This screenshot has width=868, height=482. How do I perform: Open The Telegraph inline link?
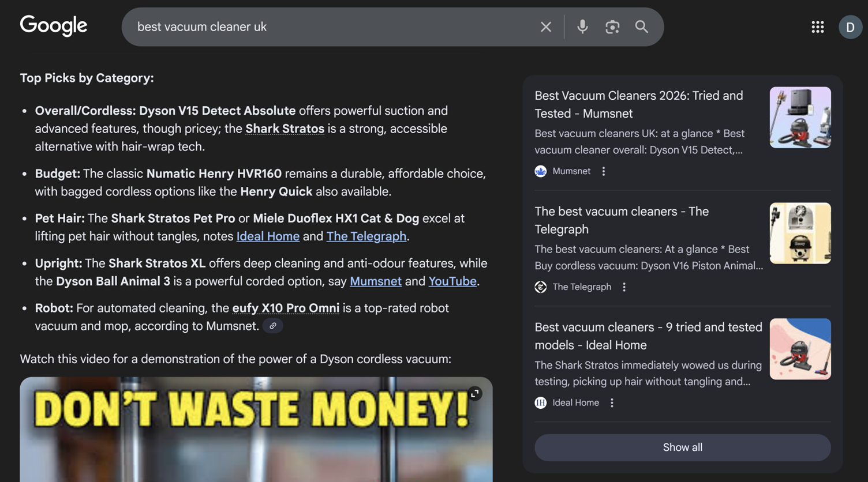click(x=366, y=236)
